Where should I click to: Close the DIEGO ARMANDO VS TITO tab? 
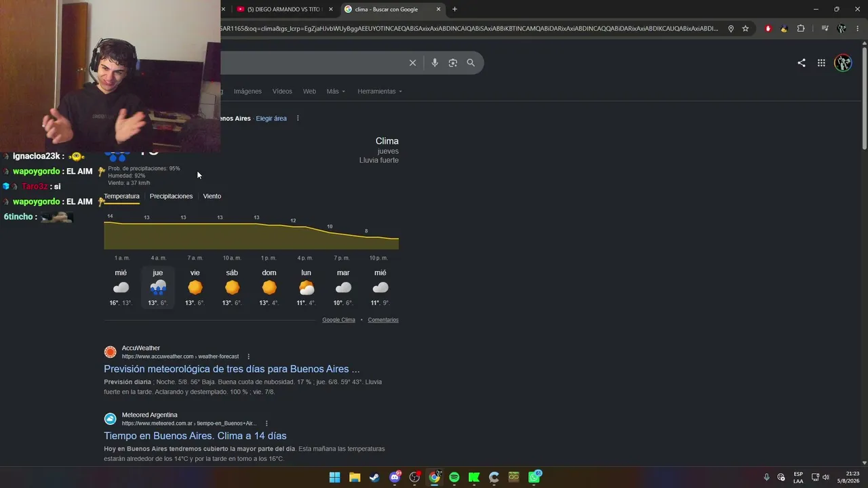click(x=331, y=9)
